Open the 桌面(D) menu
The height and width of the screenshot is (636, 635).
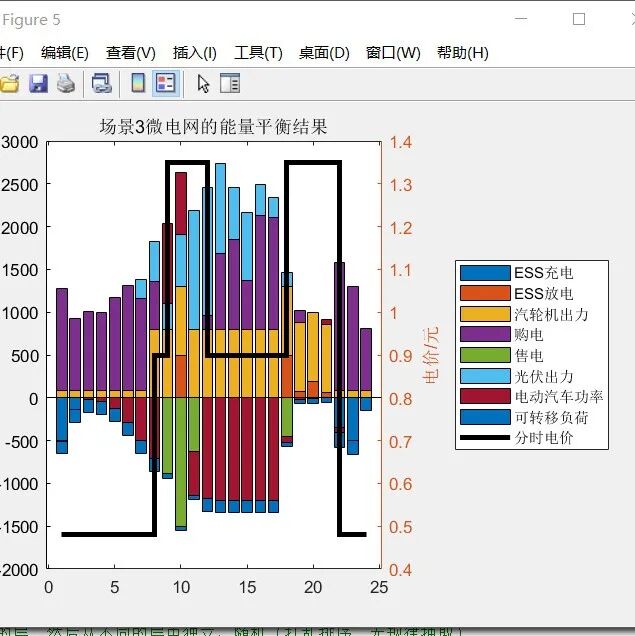[324, 53]
